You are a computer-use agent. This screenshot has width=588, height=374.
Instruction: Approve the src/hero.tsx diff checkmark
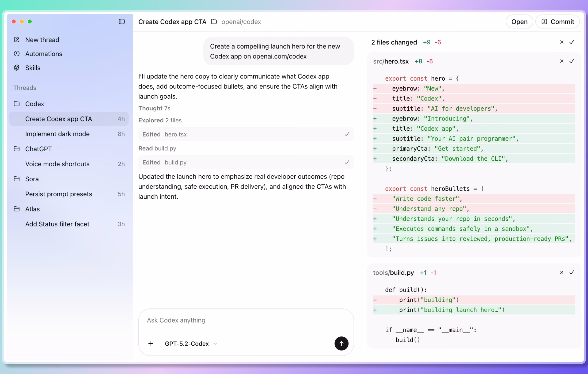point(572,61)
